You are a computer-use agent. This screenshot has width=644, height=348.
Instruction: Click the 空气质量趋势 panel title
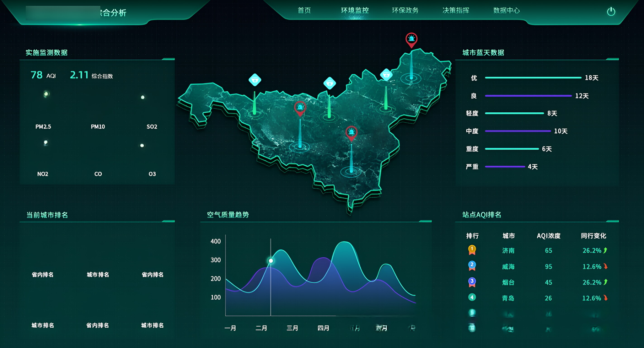click(228, 215)
